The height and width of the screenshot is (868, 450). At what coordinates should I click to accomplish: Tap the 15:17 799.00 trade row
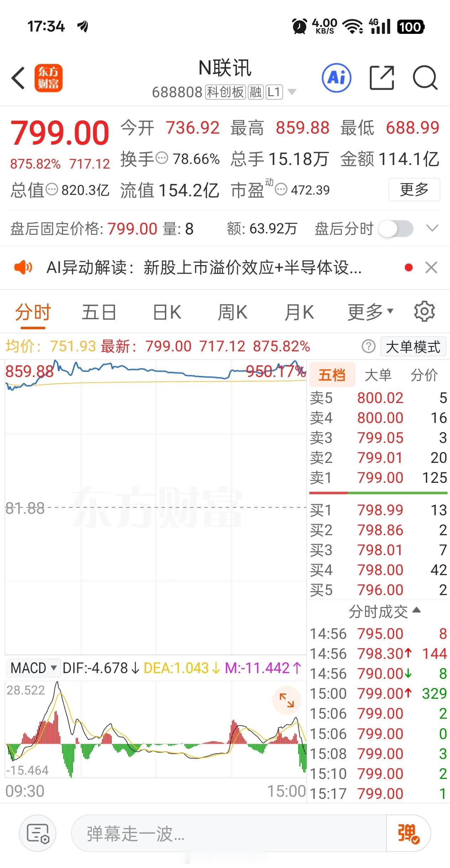click(x=378, y=794)
